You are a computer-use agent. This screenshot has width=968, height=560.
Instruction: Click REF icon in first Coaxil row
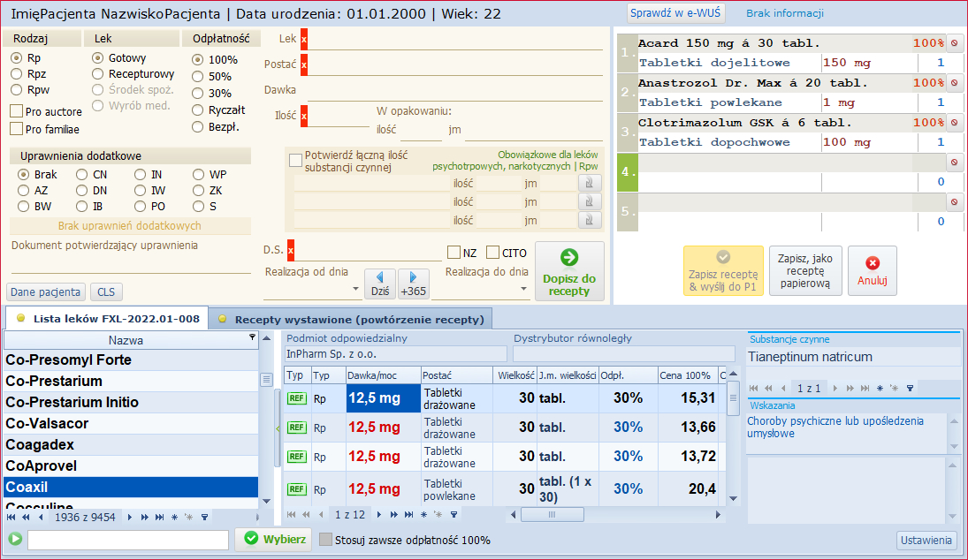(296, 398)
